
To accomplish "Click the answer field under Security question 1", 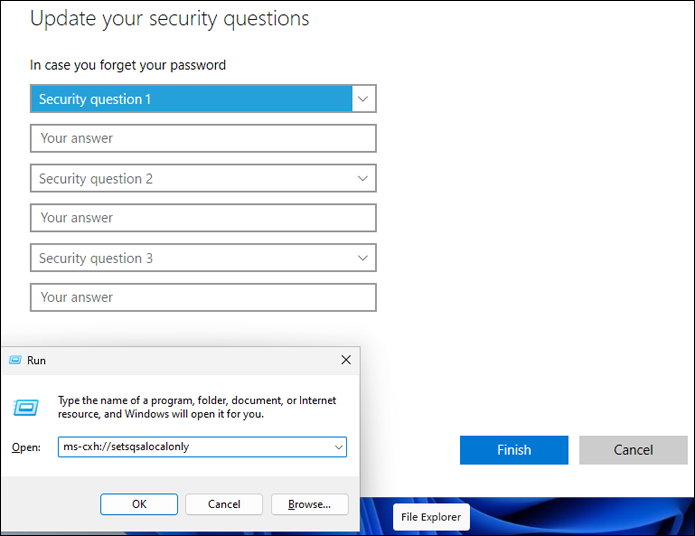I will click(x=203, y=138).
